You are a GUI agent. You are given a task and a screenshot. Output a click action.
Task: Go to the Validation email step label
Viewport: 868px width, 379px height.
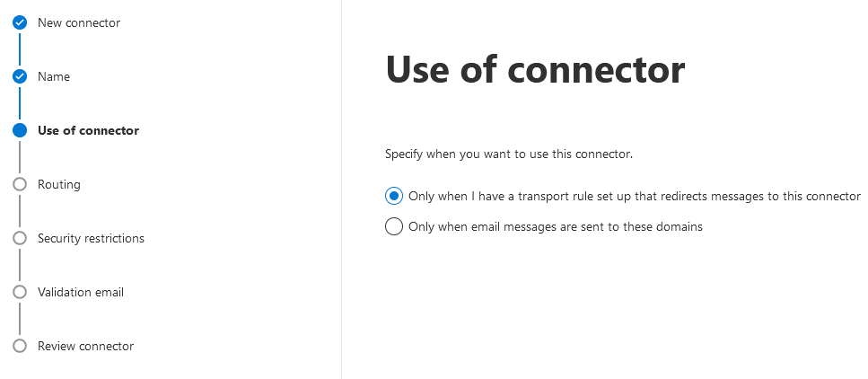click(x=81, y=292)
